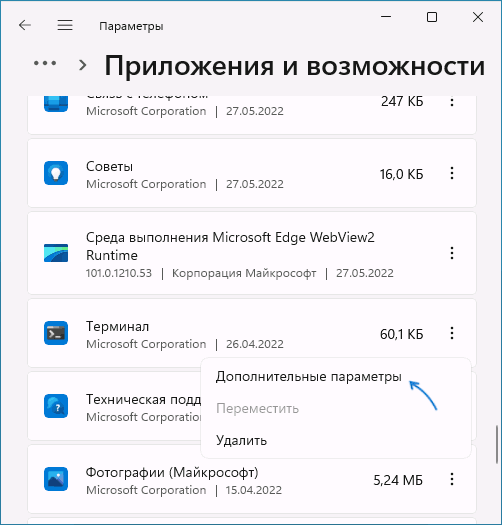Open the breadcrumb ellipsis
The height and width of the screenshot is (525, 502).
(x=45, y=63)
